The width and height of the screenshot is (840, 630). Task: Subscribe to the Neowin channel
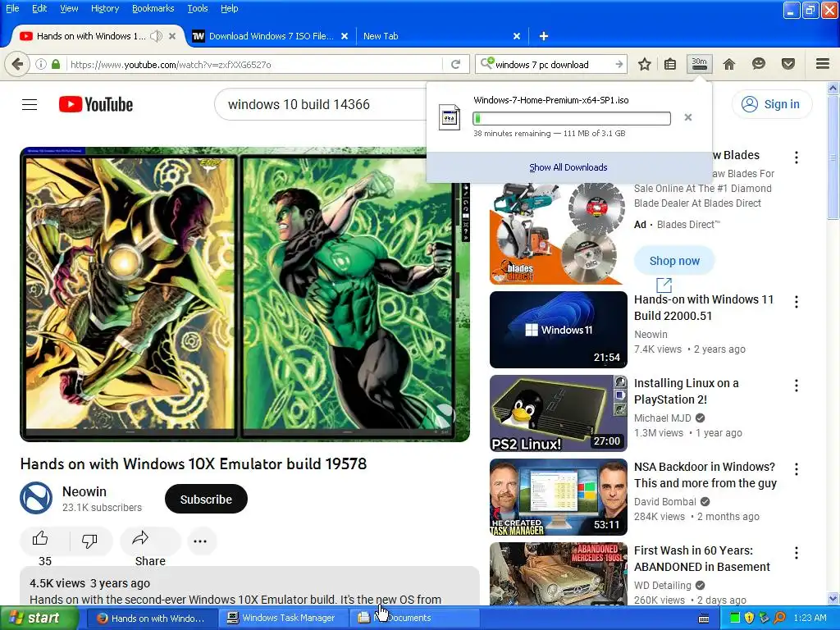click(206, 500)
